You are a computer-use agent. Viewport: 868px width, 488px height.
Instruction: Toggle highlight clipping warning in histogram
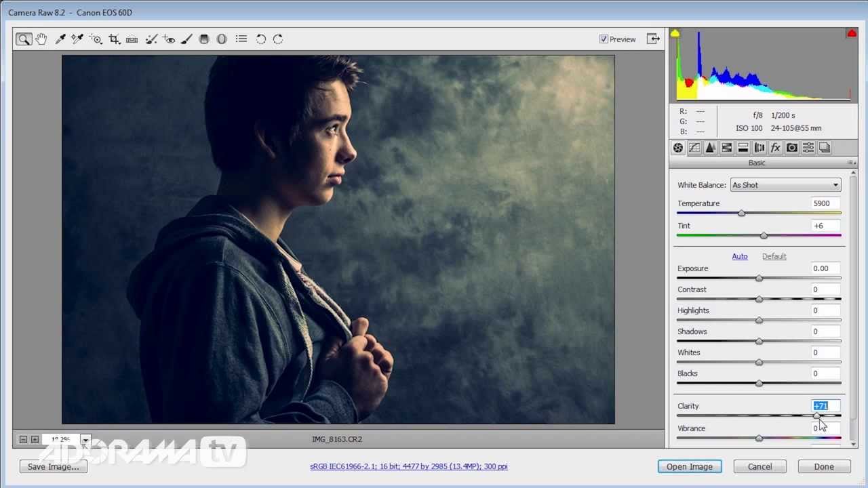(851, 33)
